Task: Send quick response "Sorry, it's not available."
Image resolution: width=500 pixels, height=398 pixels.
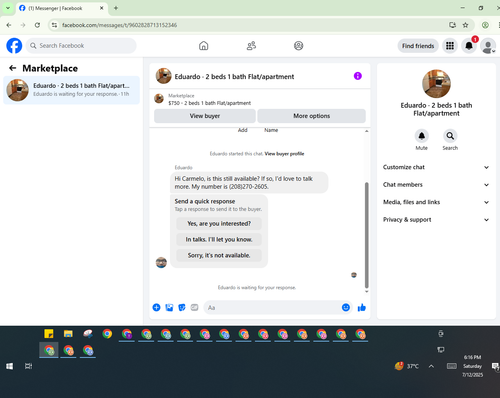Action: point(219,255)
